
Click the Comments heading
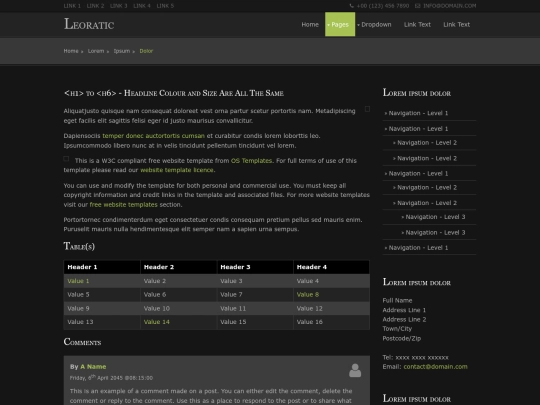[x=82, y=342]
